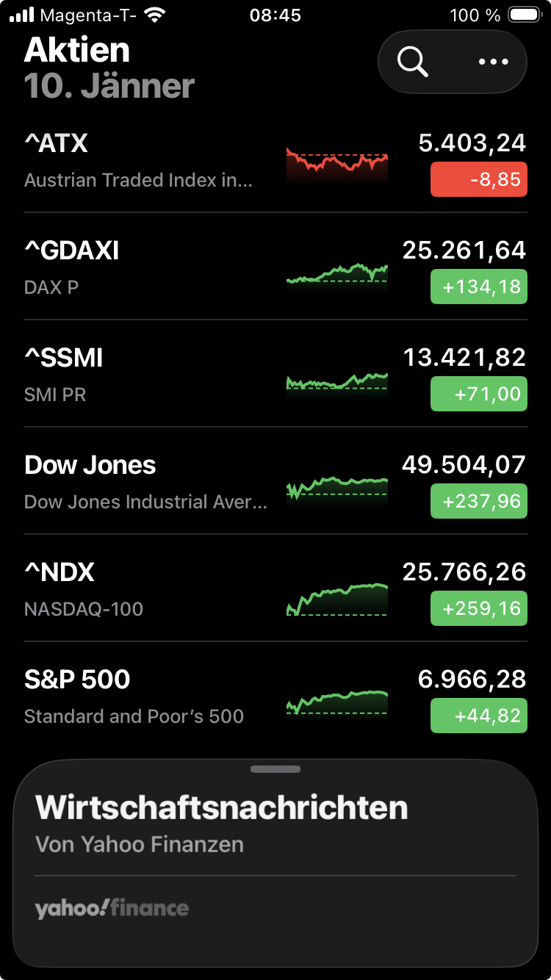The image size is (551, 980).
Task: Expand the news sheet grabber handle
Action: point(275,769)
